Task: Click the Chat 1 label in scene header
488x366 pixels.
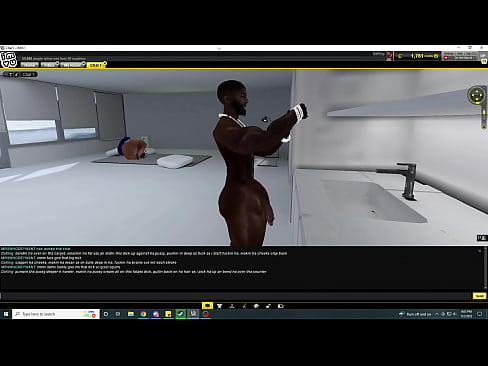Action: 29,74
